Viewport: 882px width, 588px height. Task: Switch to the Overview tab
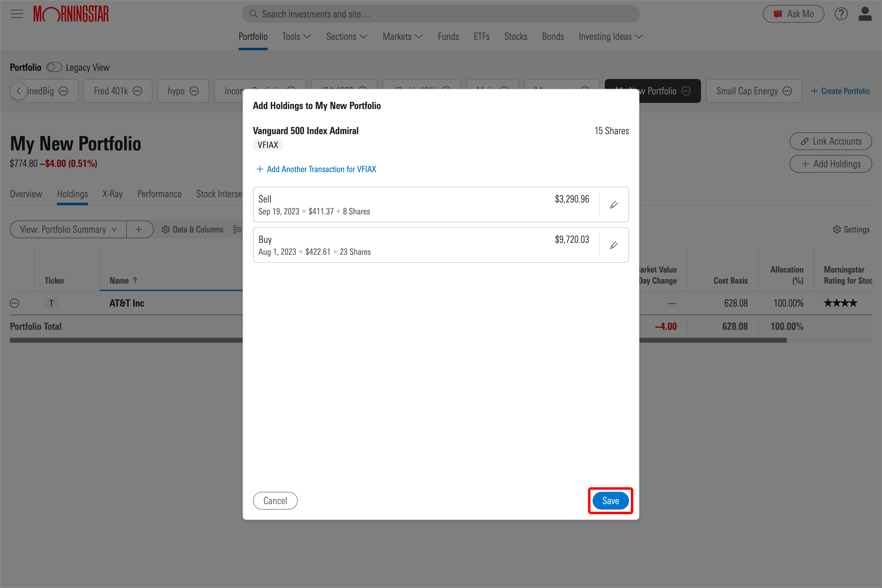(x=26, y=194)
